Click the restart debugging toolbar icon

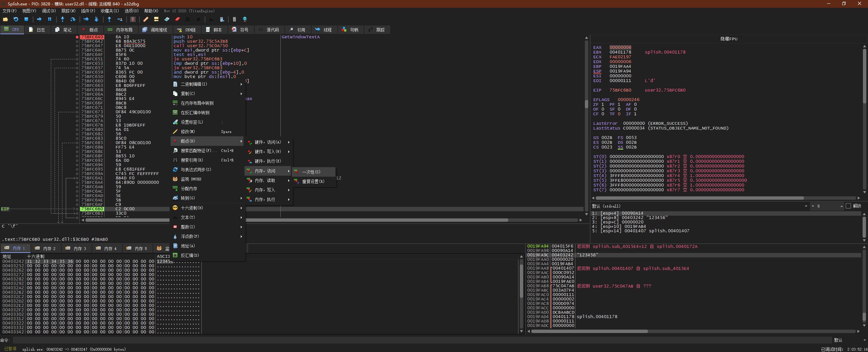click(x=16, y=19)
